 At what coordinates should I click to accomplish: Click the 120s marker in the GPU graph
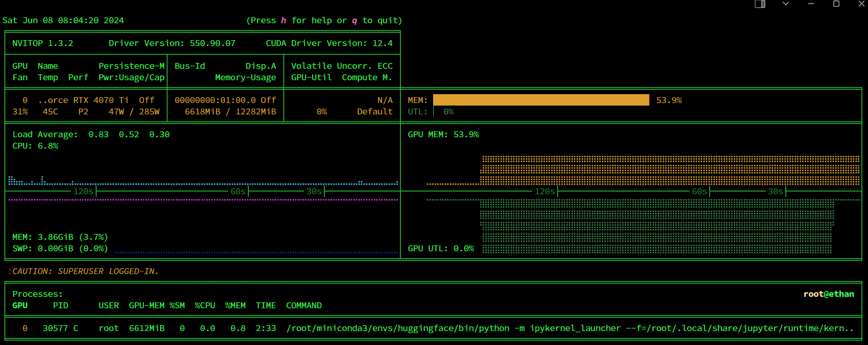[x=545, y=191]
